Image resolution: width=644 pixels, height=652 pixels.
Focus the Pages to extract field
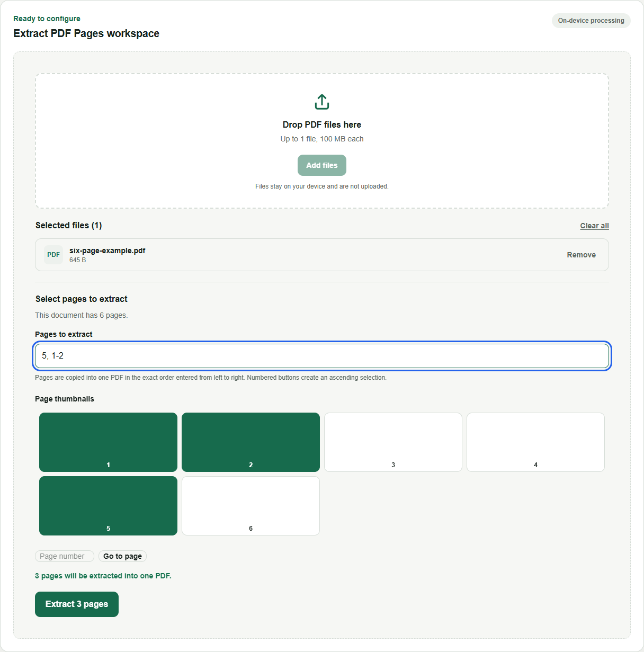[x=322, y=356]
